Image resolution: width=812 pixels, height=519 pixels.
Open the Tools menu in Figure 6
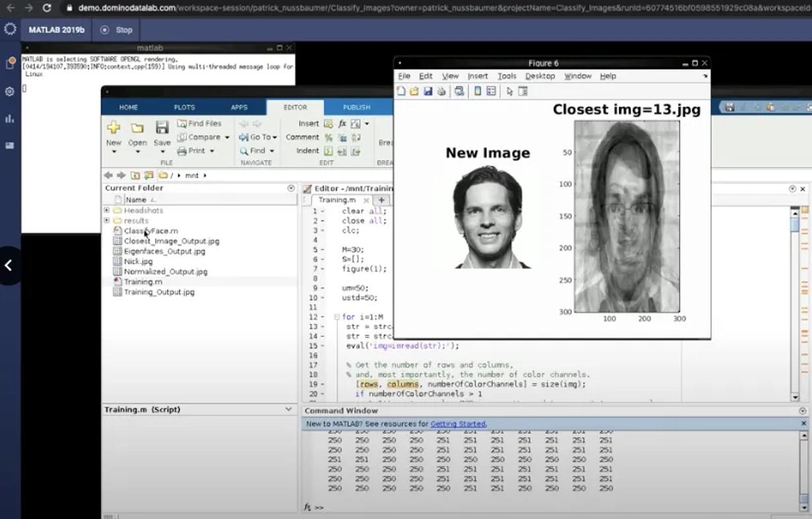(x=506, y=76)
